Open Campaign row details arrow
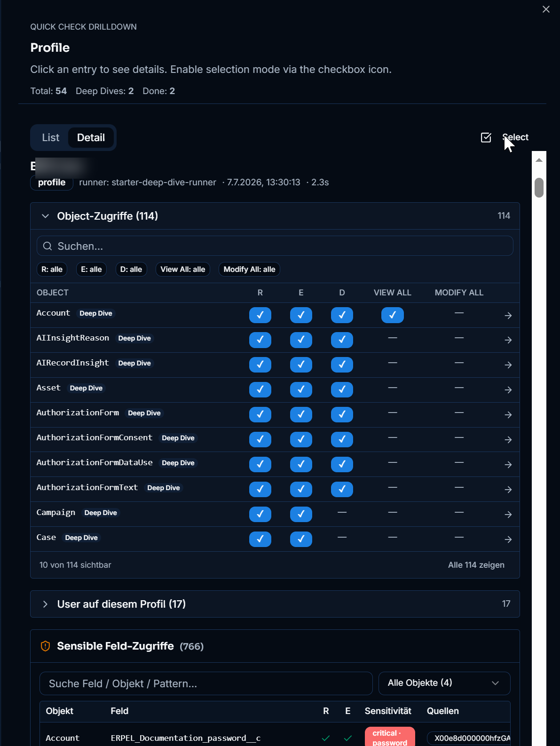 point(508,515)
